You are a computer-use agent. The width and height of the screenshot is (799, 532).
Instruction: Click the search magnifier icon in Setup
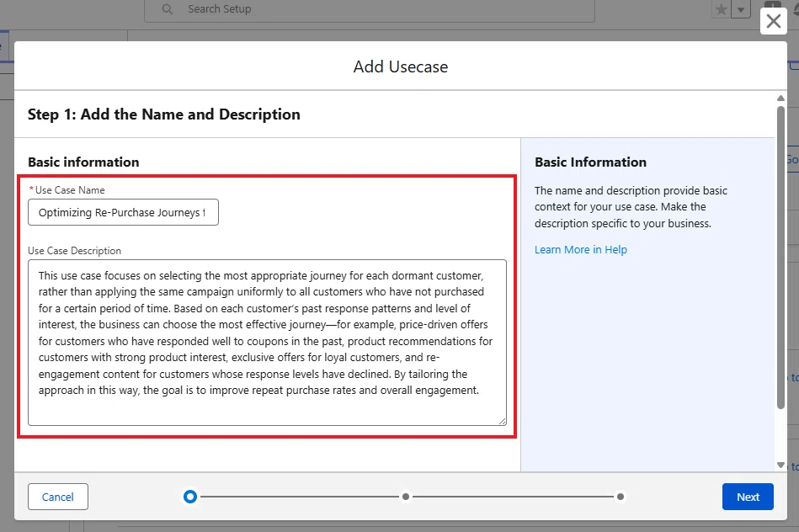pyautogui.click(x=168, y=9)
